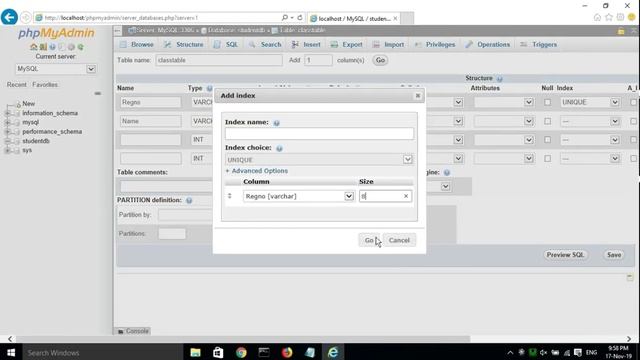Click the Index name input field
Image resolution: width=640 pixels, height=360 pixels.
coord(319,133)
